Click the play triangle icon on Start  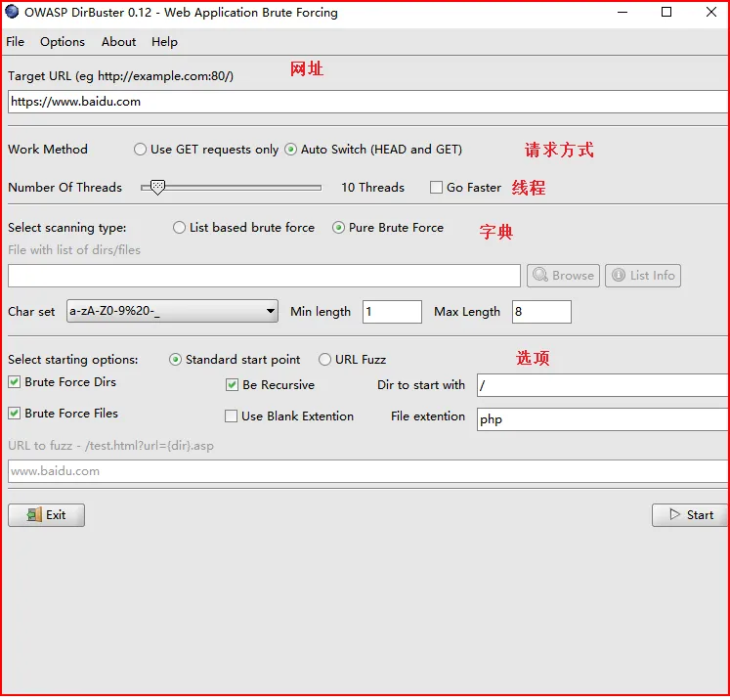[674, 514]
